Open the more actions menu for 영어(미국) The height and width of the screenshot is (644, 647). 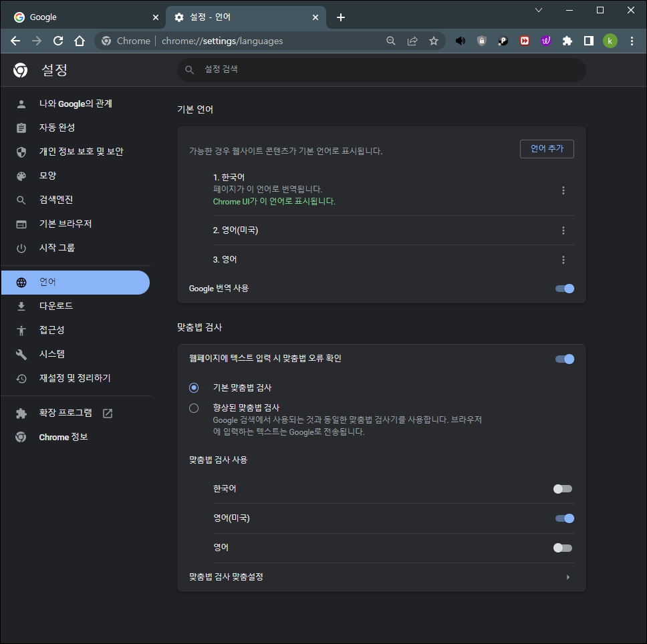[563, 230]
